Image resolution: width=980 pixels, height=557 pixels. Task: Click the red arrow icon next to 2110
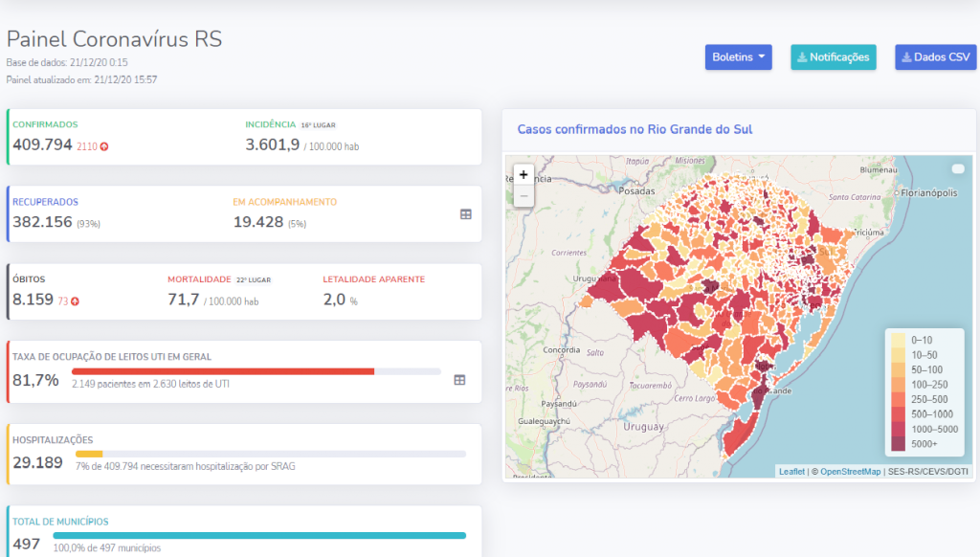[104, 146]
